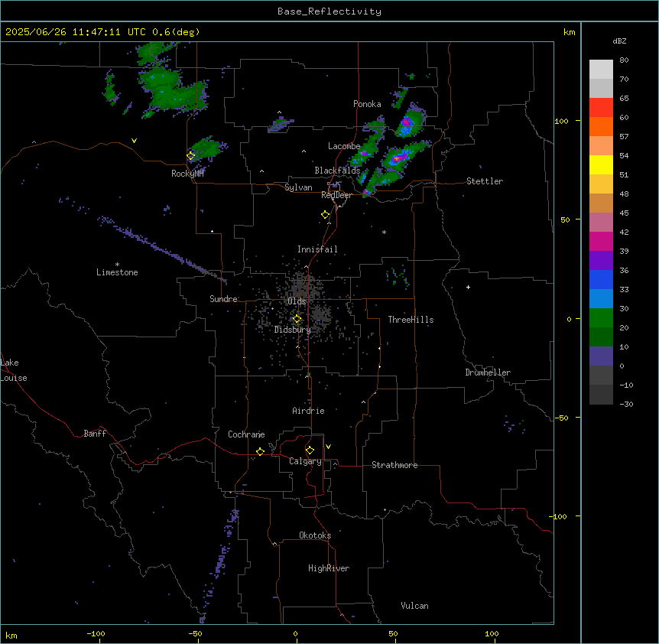Click the RockyMH label
This screenshot has height=644, width=659.
[x=187, y=174]
